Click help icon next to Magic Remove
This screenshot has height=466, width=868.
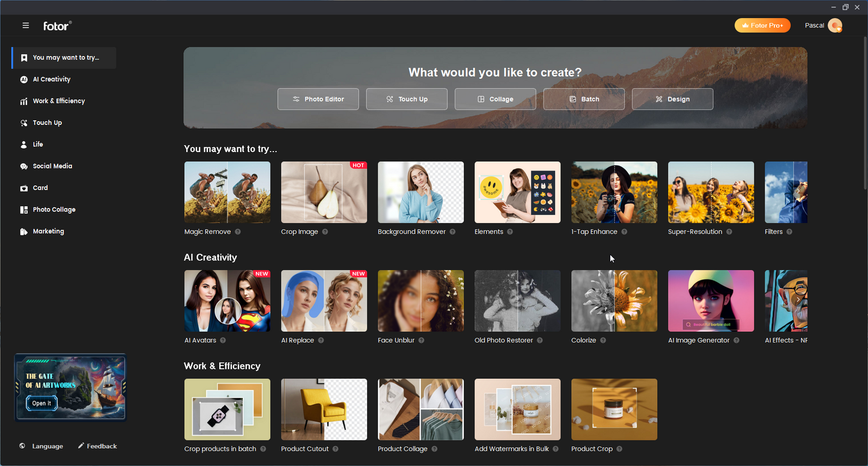pos(238,232)
